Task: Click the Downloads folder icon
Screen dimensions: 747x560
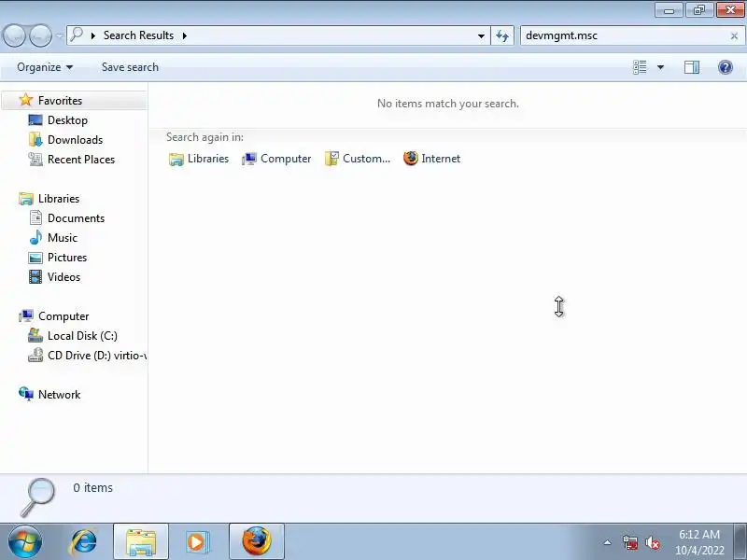Action: tap(35, 139)
